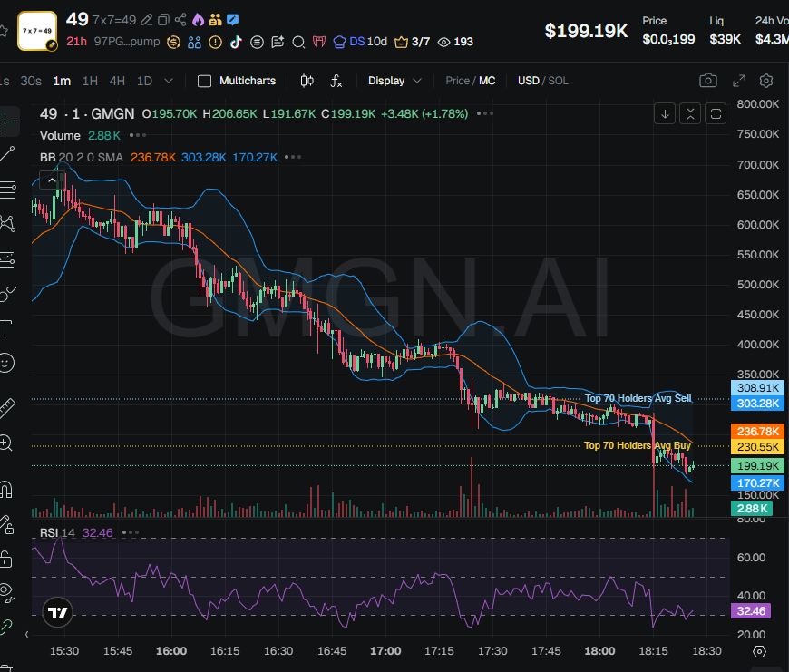Click the blue note chat icon
The image size is (789, 672).
click(232, 20)
